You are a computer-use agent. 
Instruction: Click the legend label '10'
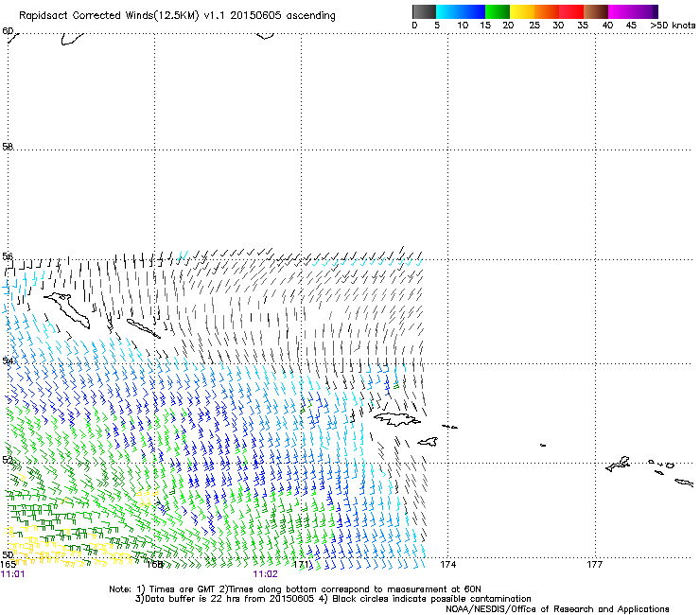click(x=463, y=26)
